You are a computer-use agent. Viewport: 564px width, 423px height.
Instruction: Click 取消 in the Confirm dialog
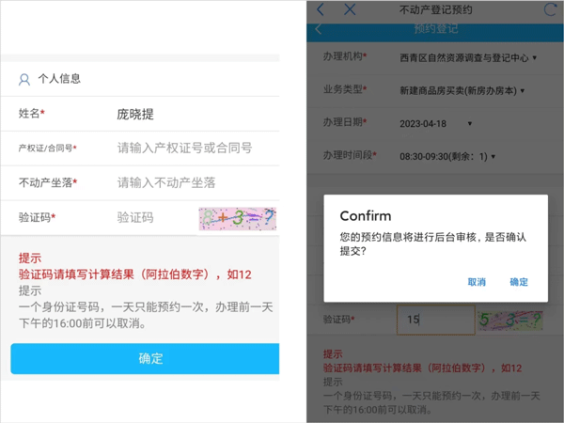coord(477,282)
